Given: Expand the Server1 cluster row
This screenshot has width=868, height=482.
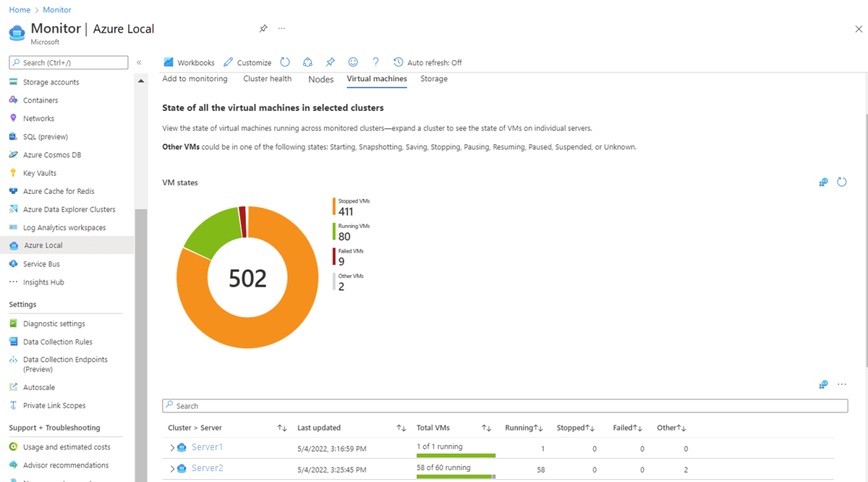Looking at the screenshot, I should [x=171, y=448].
